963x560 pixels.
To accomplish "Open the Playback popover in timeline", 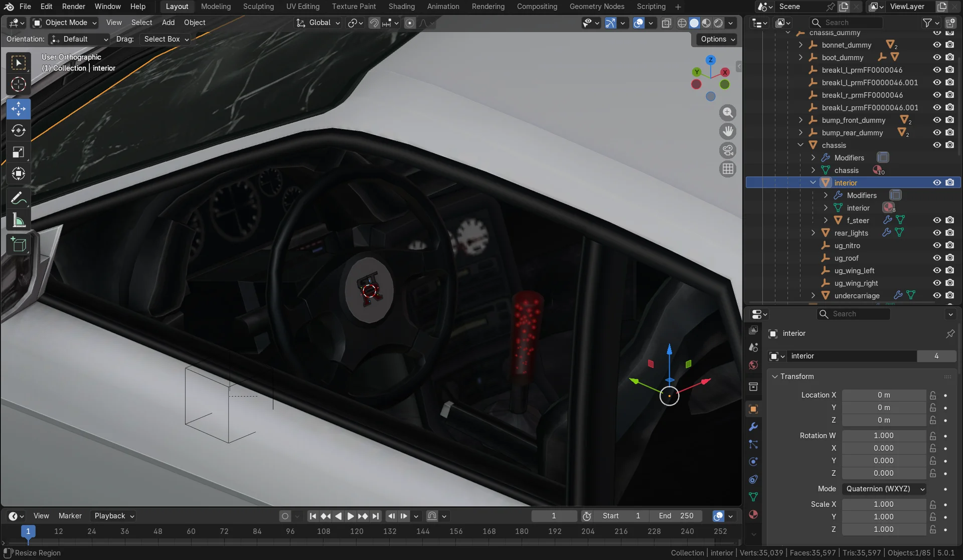I will click(114, 516).
